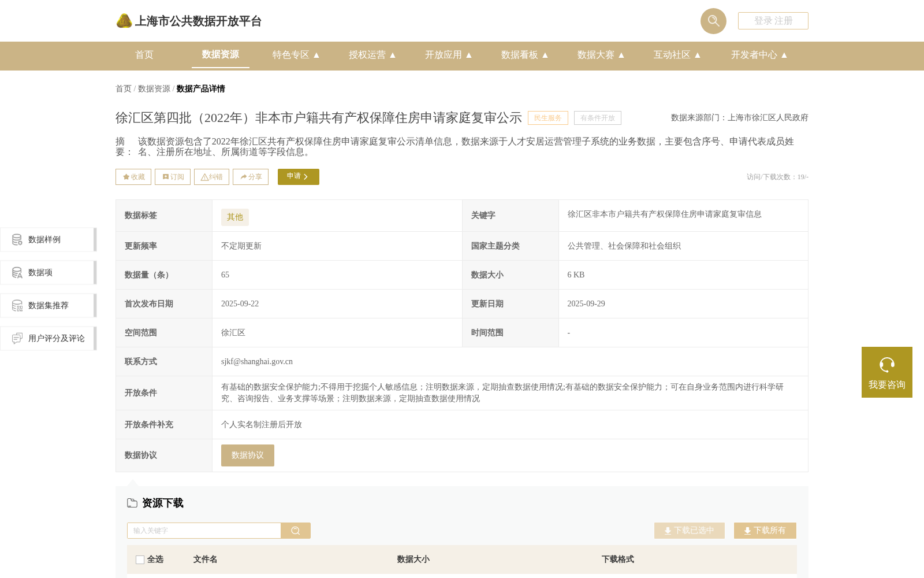Click the 民生服务 tag
924x578 pixels.
pyautogui.click(x=548, y=118)
